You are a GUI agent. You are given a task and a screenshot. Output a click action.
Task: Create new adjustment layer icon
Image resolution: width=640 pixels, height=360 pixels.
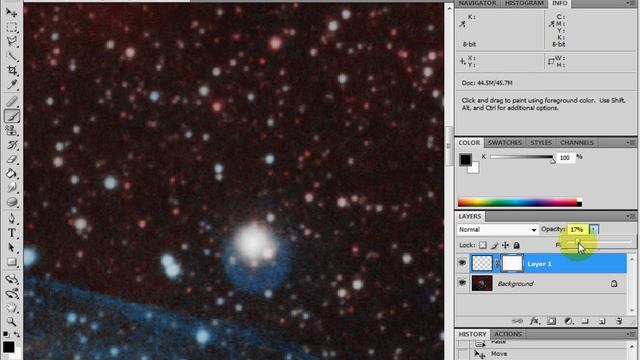568,321
